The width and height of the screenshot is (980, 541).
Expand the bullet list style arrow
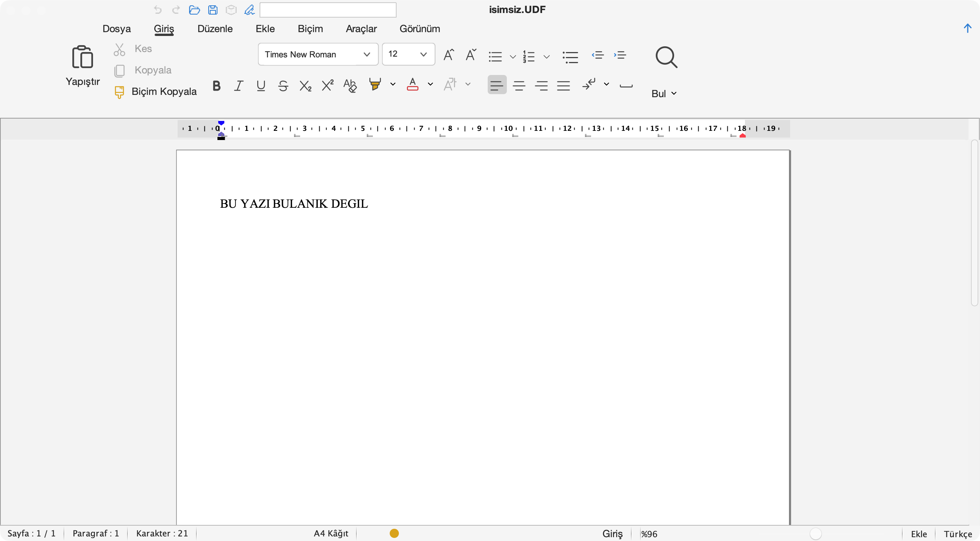pos(513,57)
